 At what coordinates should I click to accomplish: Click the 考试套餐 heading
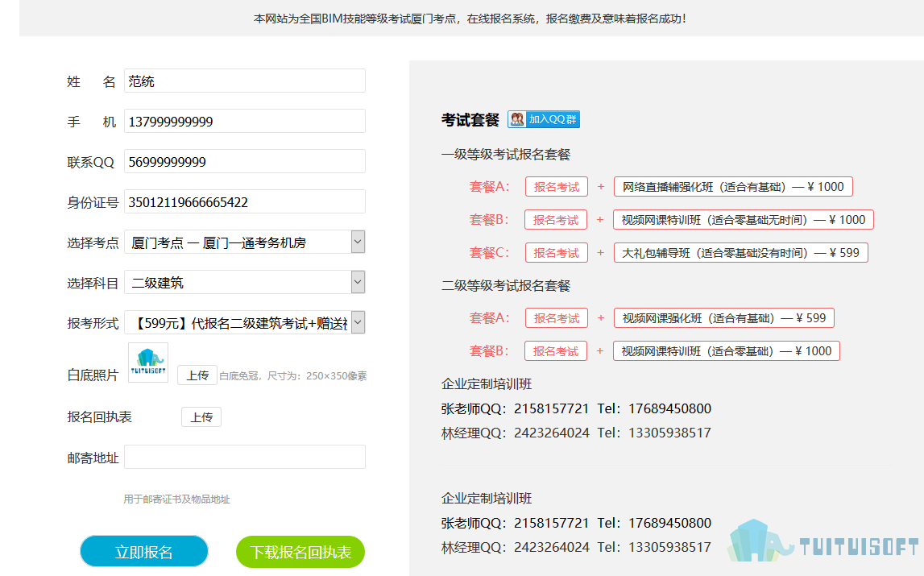(470, 120)
